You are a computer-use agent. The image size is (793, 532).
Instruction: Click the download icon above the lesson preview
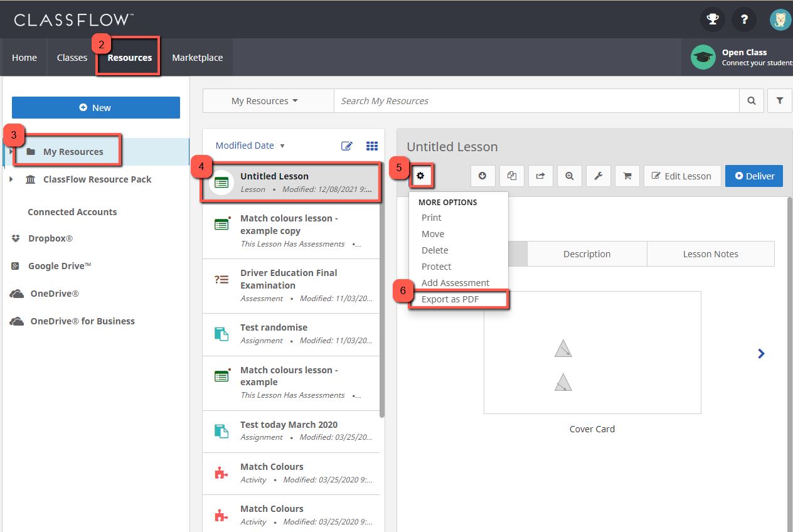[x=482, y=176]
